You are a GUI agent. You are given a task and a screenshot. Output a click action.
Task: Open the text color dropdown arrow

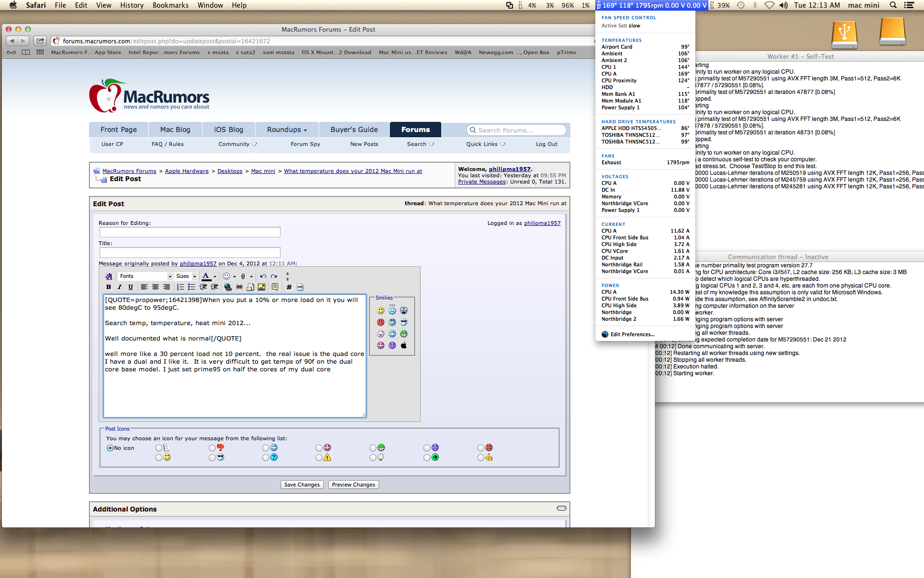tap(215, 276)
